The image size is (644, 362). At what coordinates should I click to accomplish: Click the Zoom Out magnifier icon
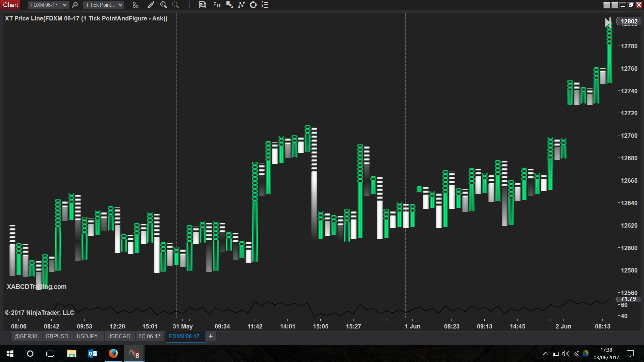[175, 5]
